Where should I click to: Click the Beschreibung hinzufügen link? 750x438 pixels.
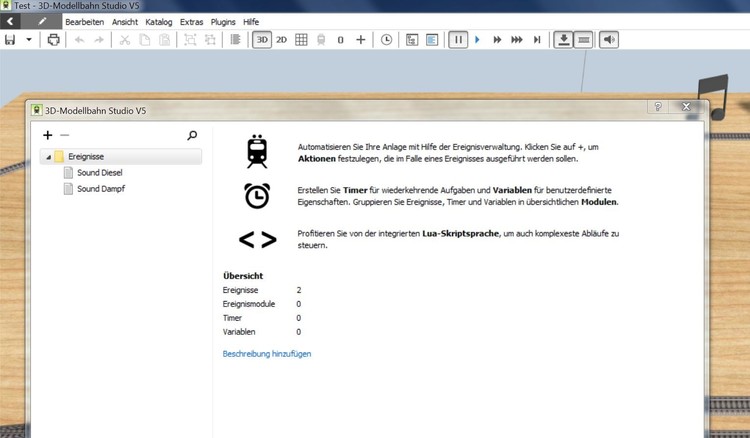pyautogui.click(x=267, y=354)
